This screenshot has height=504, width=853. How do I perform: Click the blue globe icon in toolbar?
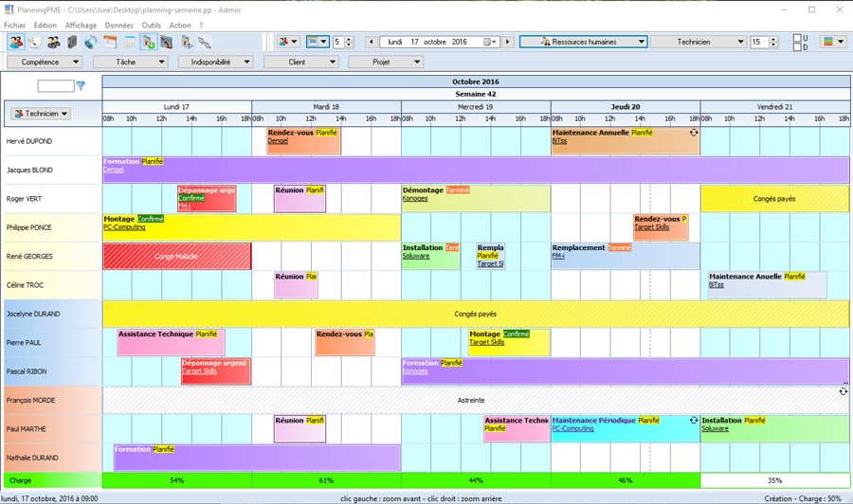(x=91, y=42)
